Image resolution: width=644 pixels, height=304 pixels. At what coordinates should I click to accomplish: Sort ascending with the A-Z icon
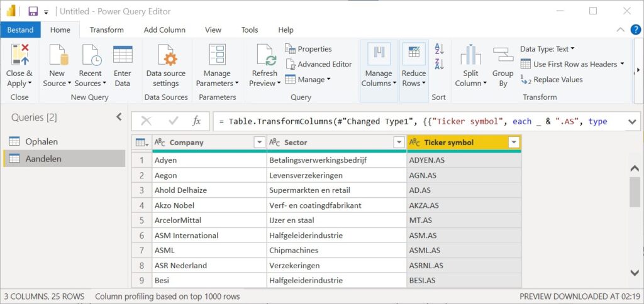pyautogui.click(x=439, y=49)
